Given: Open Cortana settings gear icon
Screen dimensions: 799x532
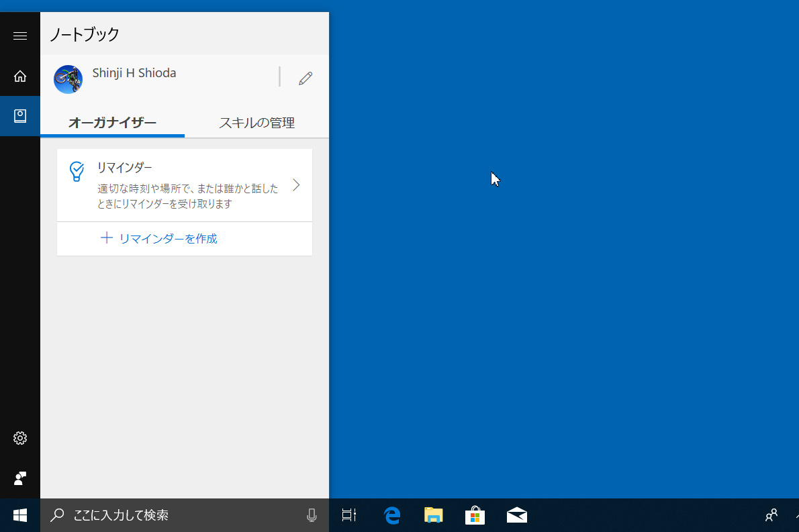Looking at the screenshot, I should [20, 438].
